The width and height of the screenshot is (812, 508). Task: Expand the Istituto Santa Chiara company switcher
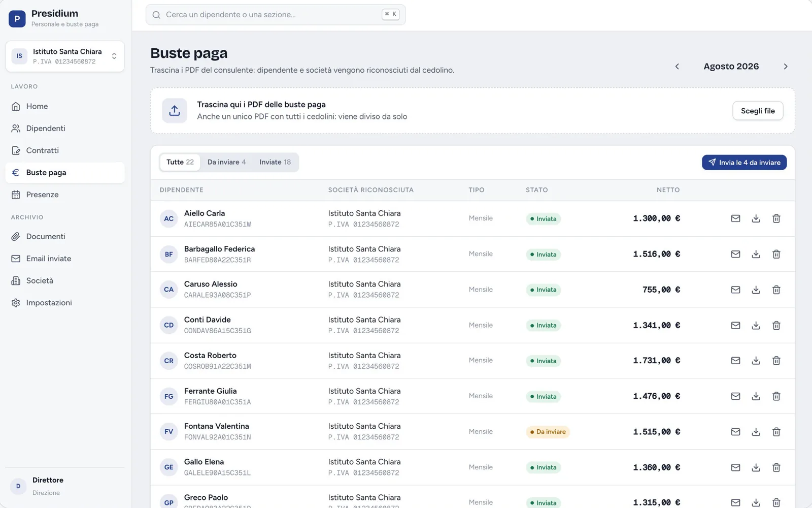[x=65, y=56]
